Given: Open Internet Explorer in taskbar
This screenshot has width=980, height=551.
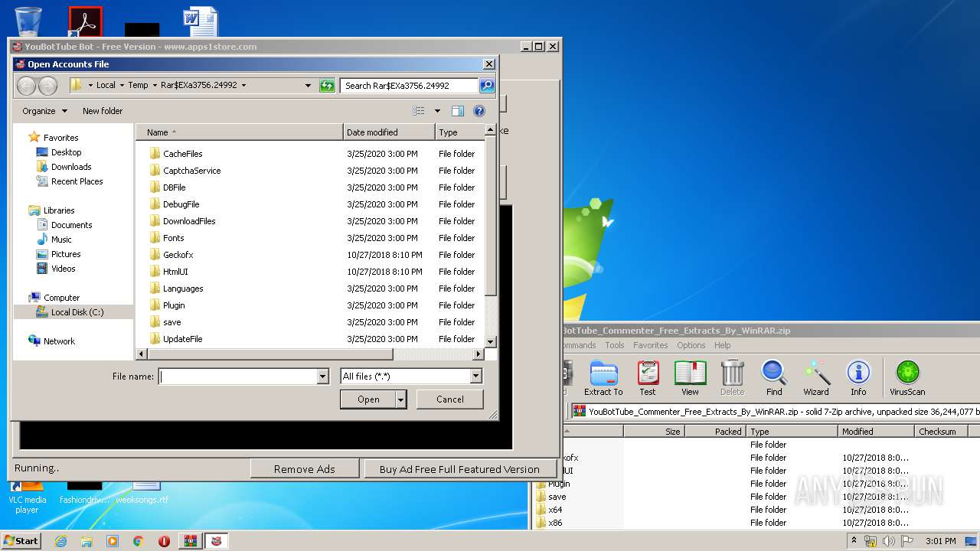Looking at the screenshot, I should click(60, 541).
